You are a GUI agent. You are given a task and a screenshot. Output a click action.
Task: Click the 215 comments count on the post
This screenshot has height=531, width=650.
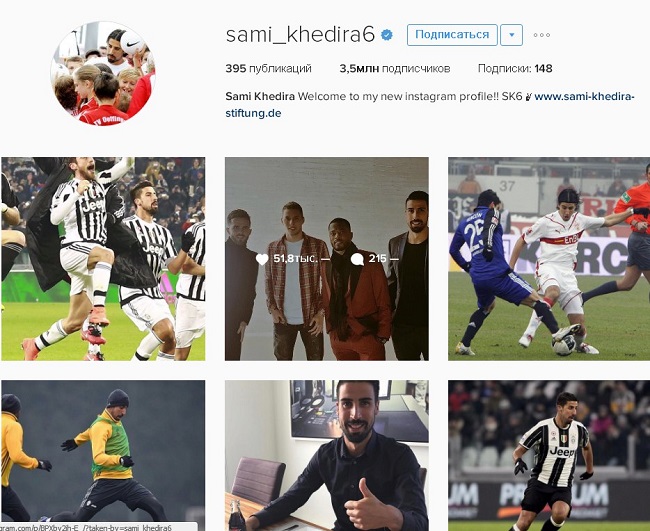[x=378, y=259]
